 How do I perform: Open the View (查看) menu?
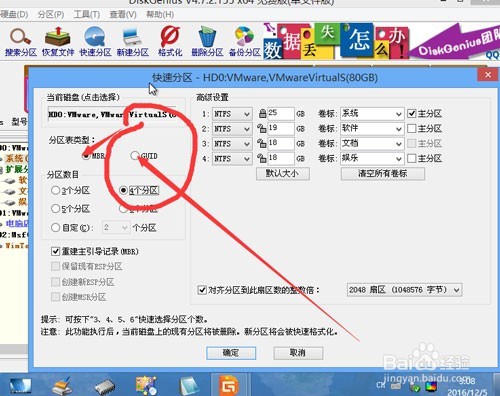(123, 15)
